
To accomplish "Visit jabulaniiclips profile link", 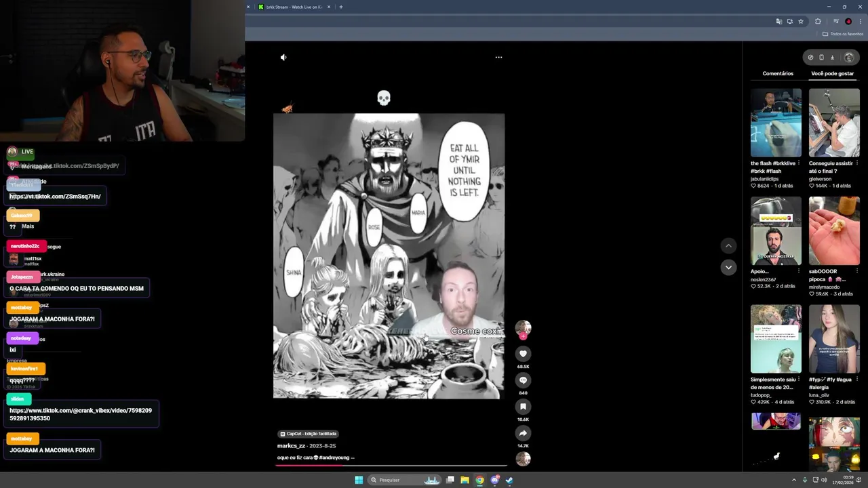I will 764,179.
